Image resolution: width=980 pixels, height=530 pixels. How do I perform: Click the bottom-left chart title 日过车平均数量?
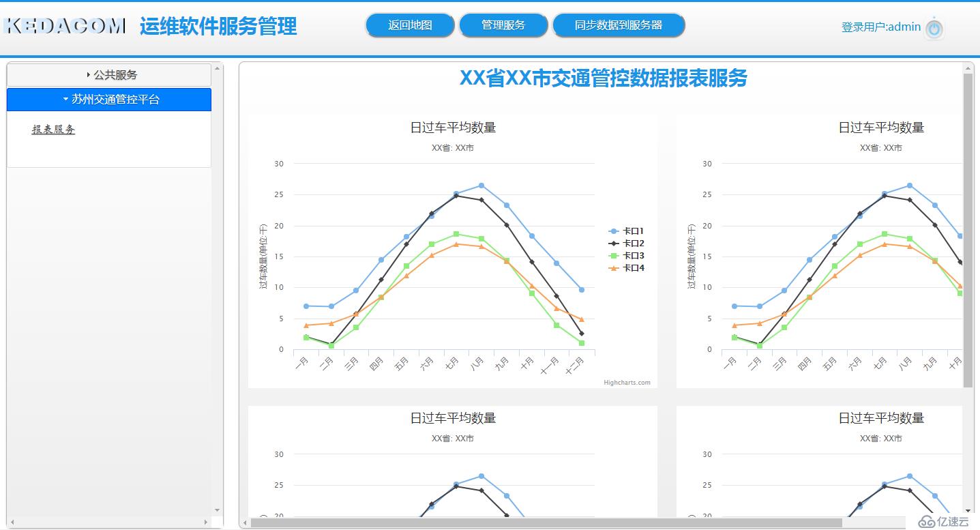tap(453, 418)
